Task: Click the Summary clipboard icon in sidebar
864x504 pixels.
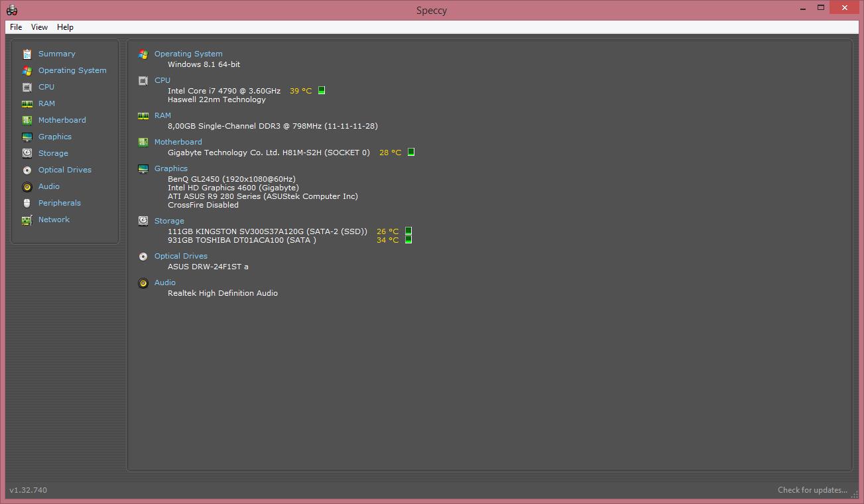Action: pos(27,54)
